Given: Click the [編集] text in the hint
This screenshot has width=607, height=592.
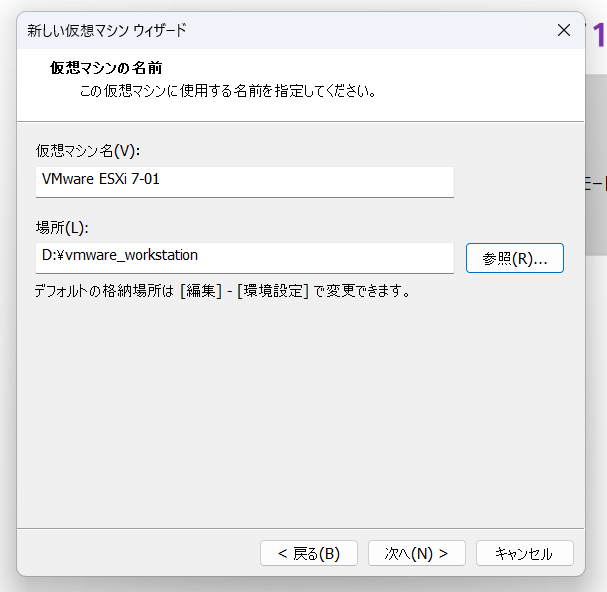Looking at the screenshot, I should tap(201, 292).
